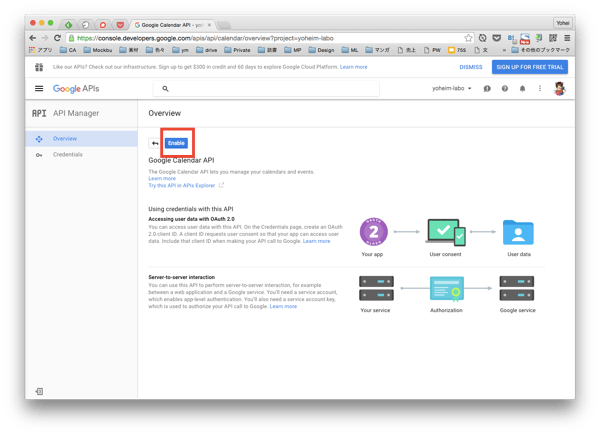Click the Credentials key icon
The height and width of the screenshot is (435, 600).
39,155
